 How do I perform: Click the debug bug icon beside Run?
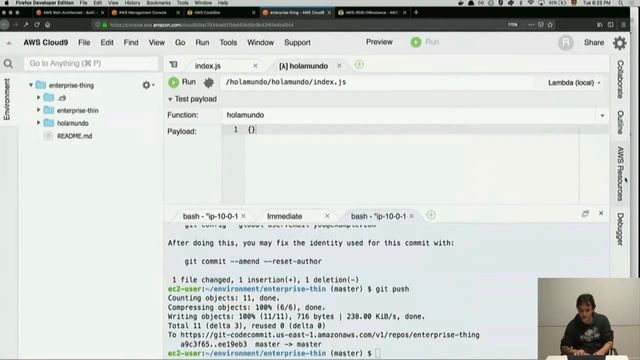pyautogui.click(x=209, y=82)
